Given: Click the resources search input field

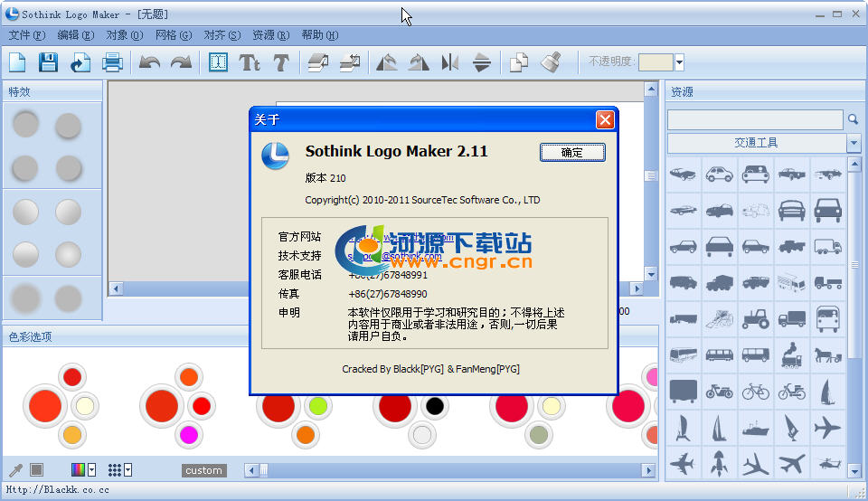Looking at the screenshot, I should click(x=755, y=119).
